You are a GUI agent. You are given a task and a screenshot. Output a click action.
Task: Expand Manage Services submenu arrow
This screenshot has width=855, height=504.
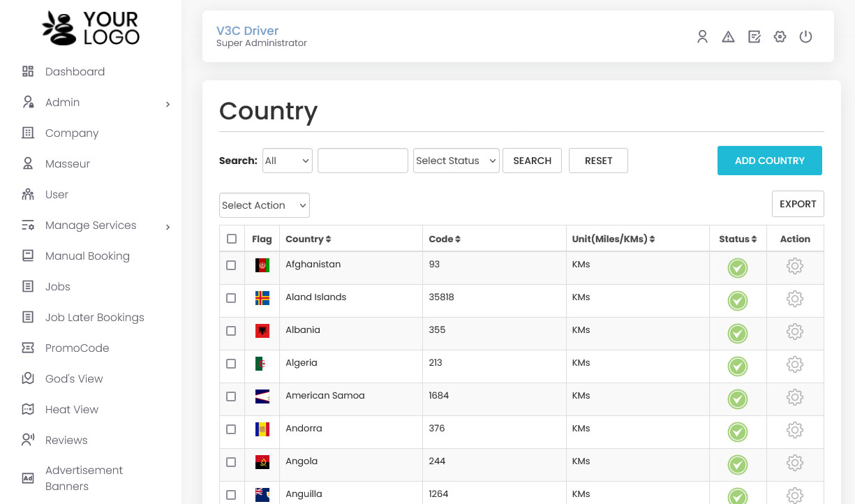[168, 227]
